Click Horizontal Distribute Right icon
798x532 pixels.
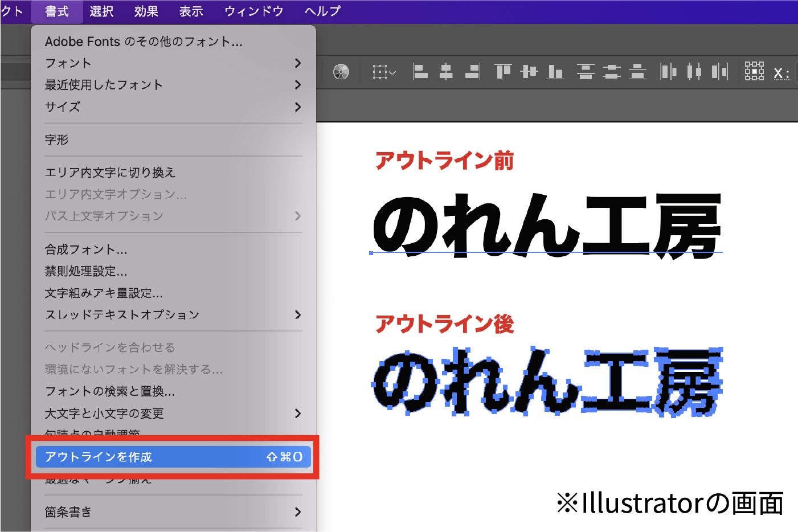[x=720, y=72]
